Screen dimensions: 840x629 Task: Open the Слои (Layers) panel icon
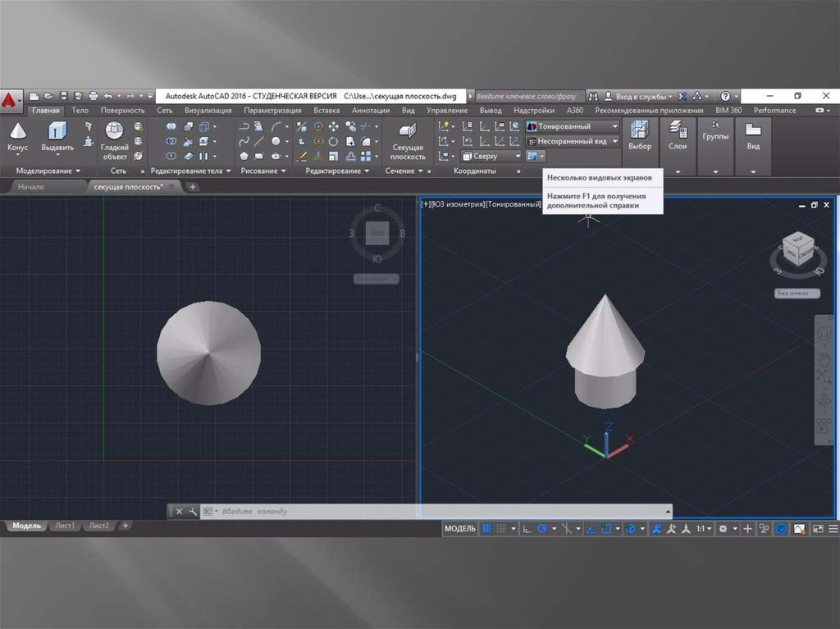pos(678,135)
